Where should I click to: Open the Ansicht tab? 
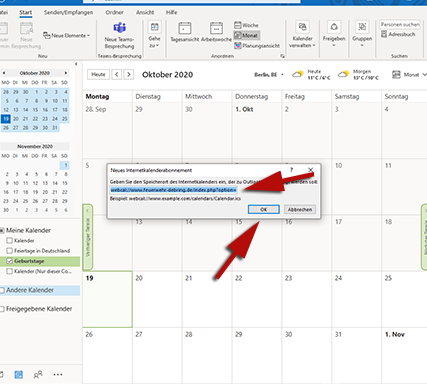[145, 13]
